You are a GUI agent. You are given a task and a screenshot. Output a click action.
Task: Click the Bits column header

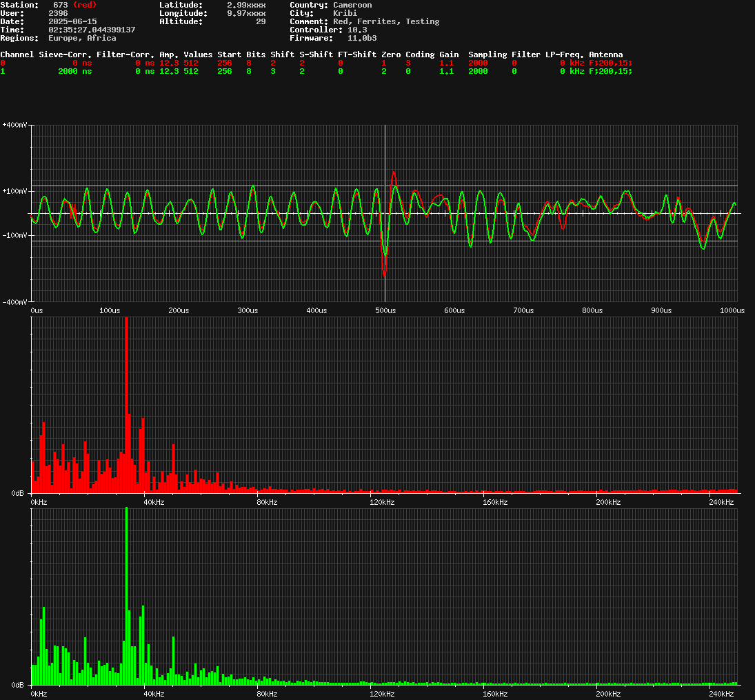tap(256, 54)
